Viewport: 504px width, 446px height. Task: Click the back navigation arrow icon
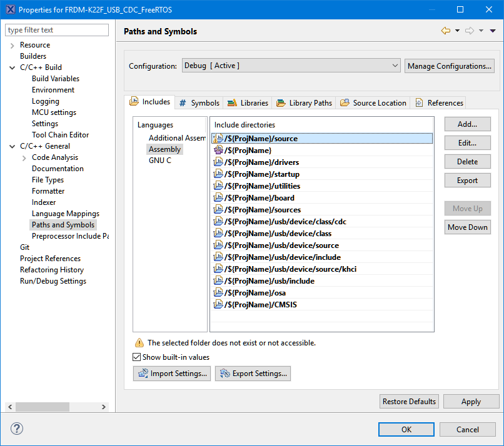(x=445, y=31)
